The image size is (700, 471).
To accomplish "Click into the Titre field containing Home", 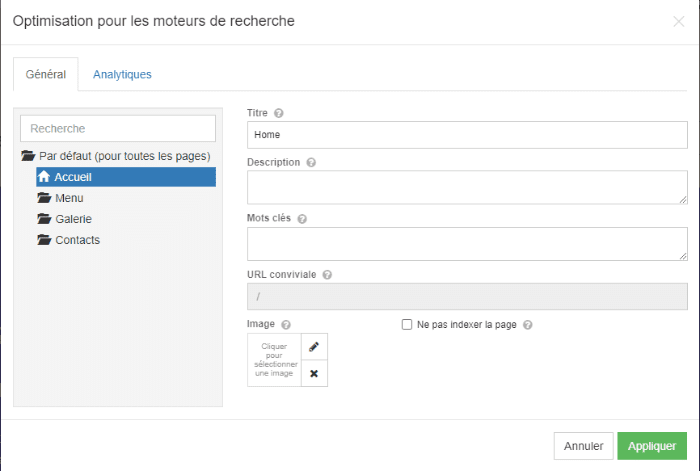I will 467,135.
